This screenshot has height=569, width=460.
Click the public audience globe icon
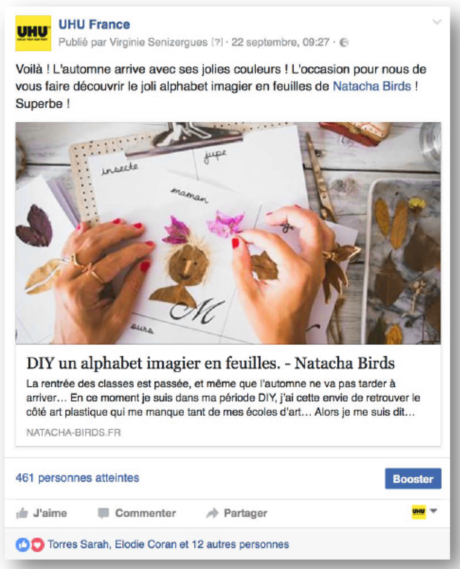click(x=344, y=42)
